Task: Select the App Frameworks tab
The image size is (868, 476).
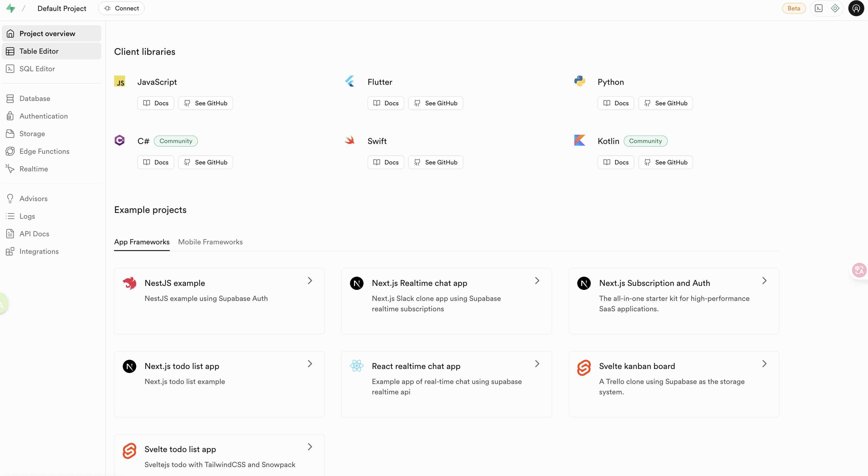Action: point(141,242)
